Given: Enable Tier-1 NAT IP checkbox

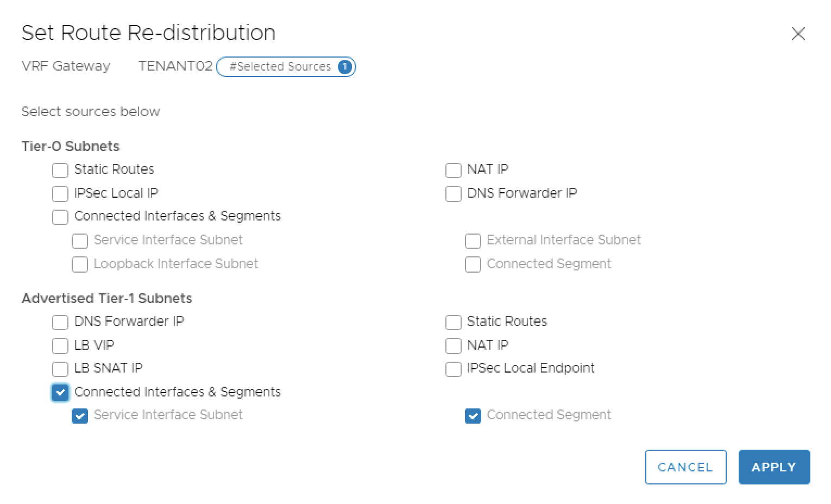Looking at the screenshot, I should pyautogui.click(x=453, y=346).
